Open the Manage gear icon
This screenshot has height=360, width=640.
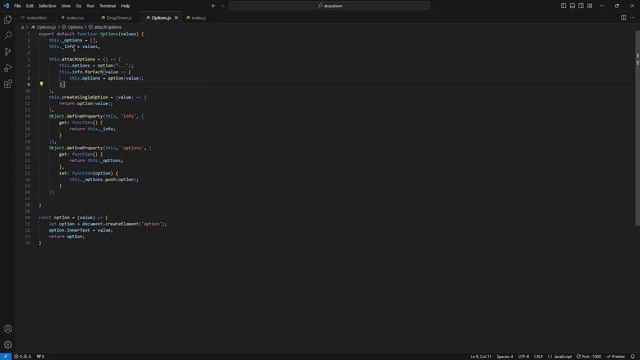[x=8, y=344]
